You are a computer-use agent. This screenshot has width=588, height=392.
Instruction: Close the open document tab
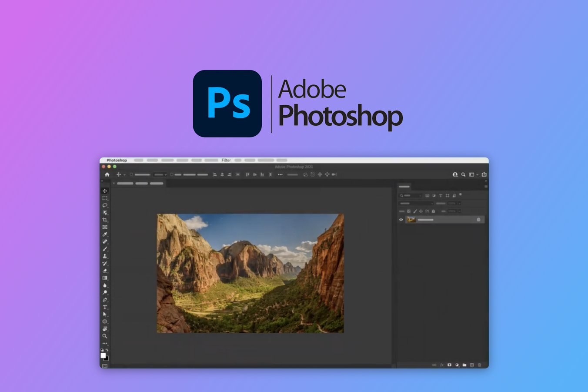114,183
